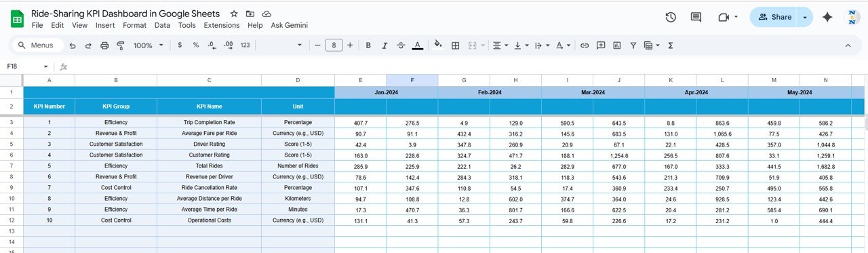The width and height of the screenshot is (868, 253).
Task: Open the Insert menu
Action: tap(105, 25)
